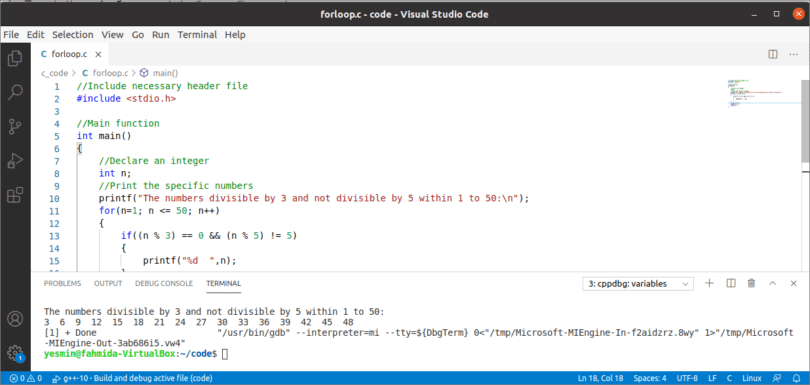Open the Help menu

[235, 35]
